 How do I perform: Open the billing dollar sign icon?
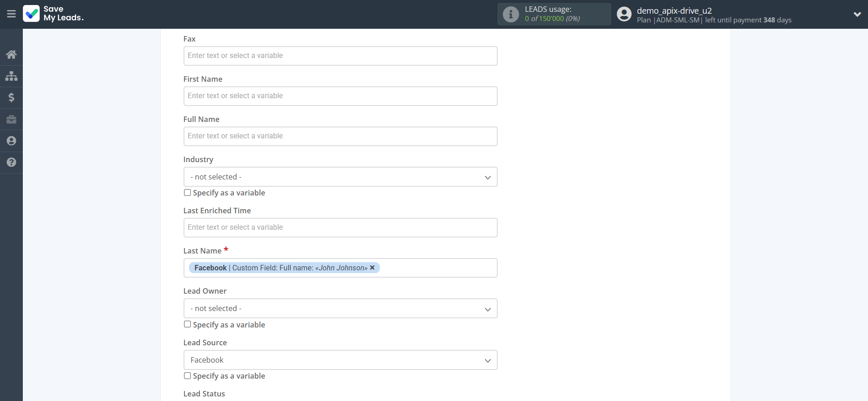pos(11,97)
